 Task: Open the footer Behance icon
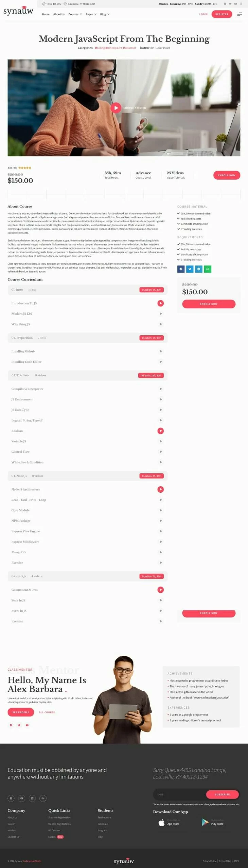43,798
